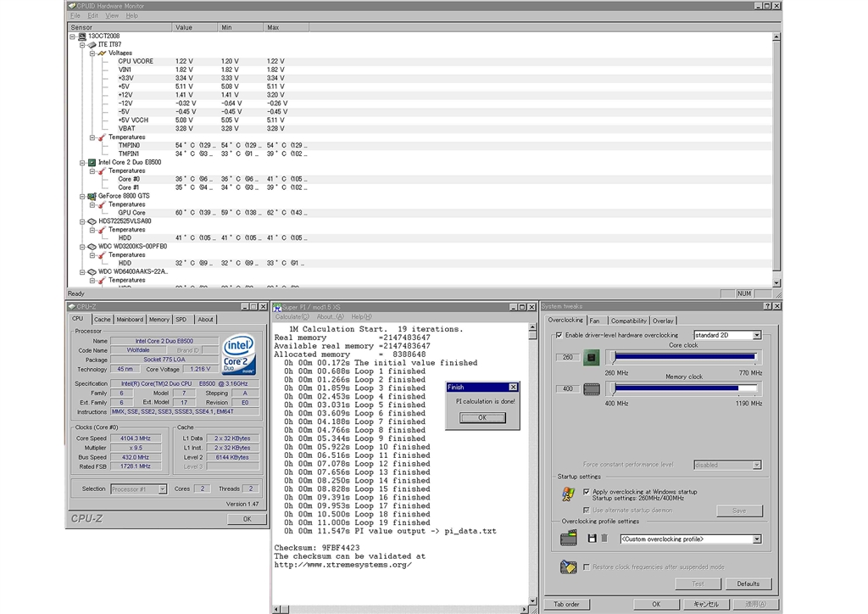868x614 pixels.
Task: Click the CPU icon beside Intel Core 2 Duo E8500
Action: 92,163
